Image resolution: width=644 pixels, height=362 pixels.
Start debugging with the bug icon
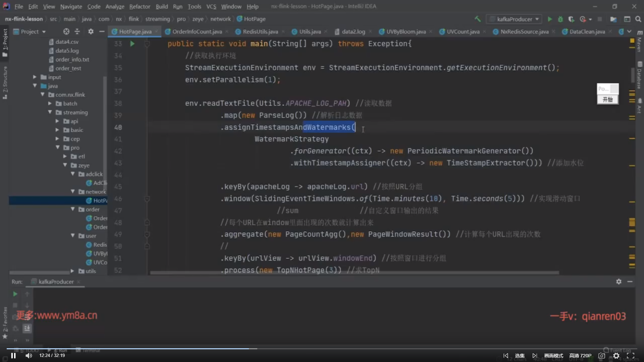(x=560, y=19)
